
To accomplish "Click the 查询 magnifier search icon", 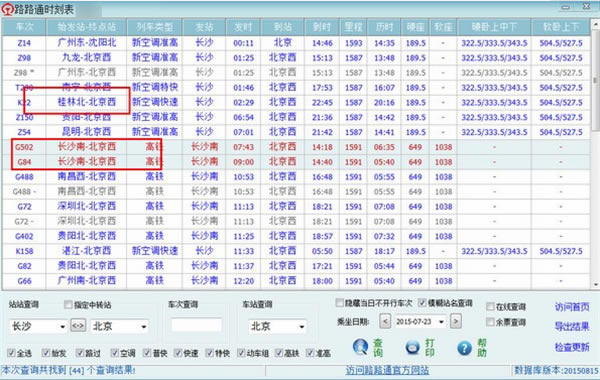I will (x=360, y=347).
